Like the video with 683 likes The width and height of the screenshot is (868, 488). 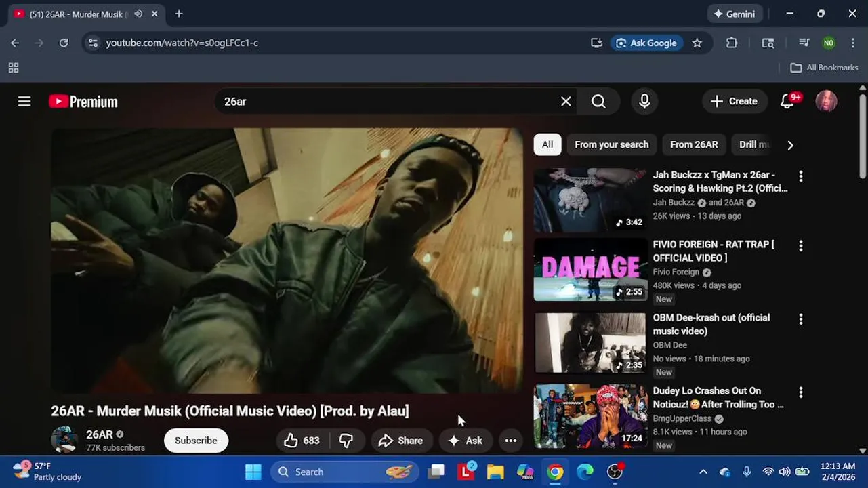(302, 441)
